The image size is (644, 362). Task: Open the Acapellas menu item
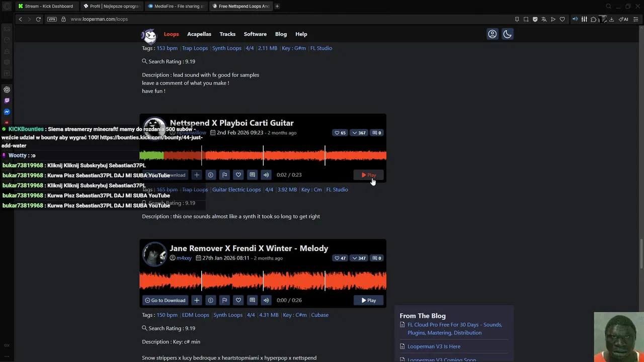[199, 34]
